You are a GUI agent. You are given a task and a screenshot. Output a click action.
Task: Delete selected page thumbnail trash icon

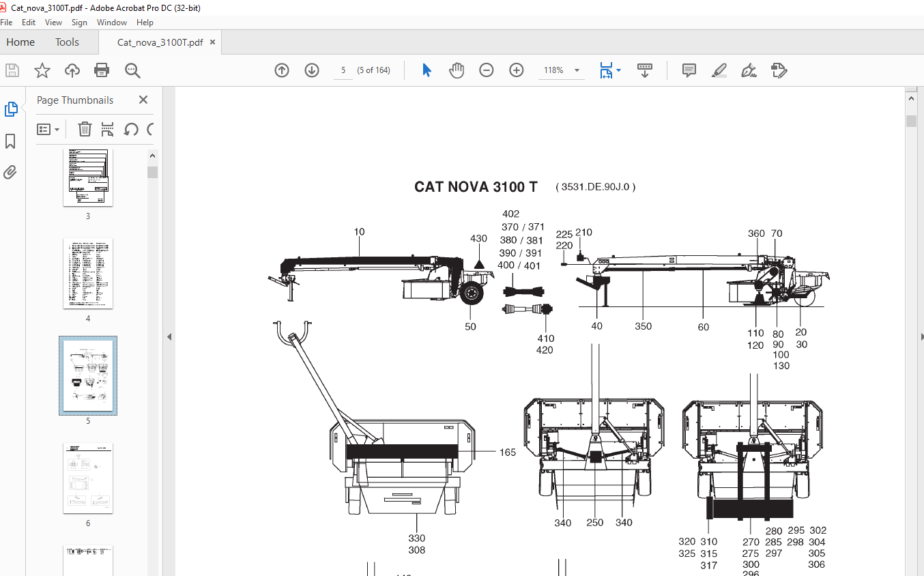click(x=85, y=129)
